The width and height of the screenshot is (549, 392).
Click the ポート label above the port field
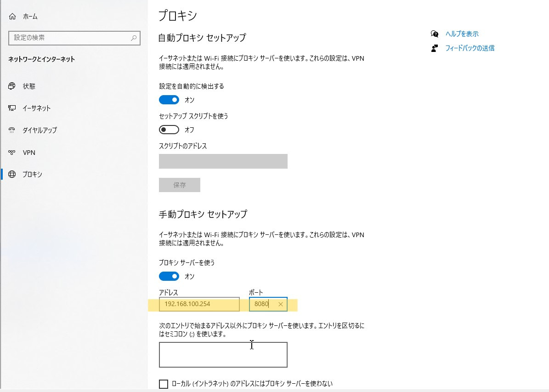pyautogui.click(x=256, y=293)
